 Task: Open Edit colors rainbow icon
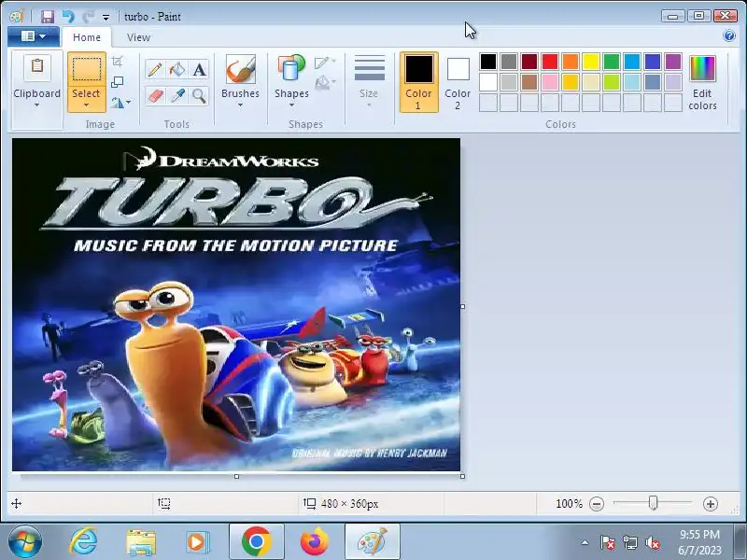pos(703,68)
